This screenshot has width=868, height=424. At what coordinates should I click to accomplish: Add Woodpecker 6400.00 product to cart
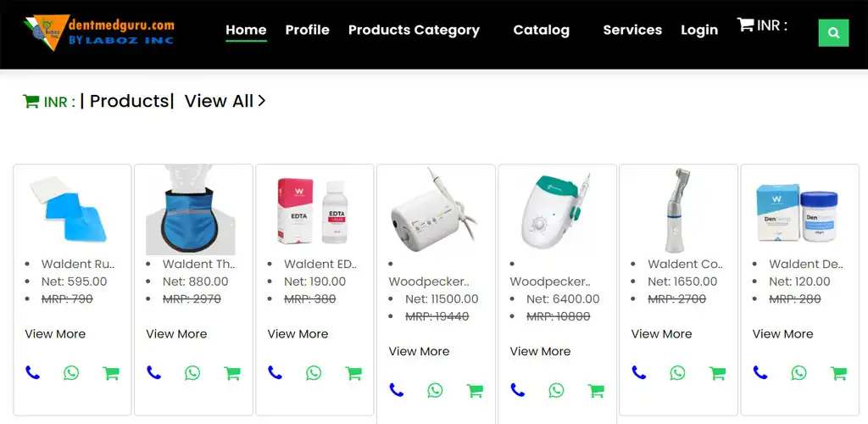[596, 391]
